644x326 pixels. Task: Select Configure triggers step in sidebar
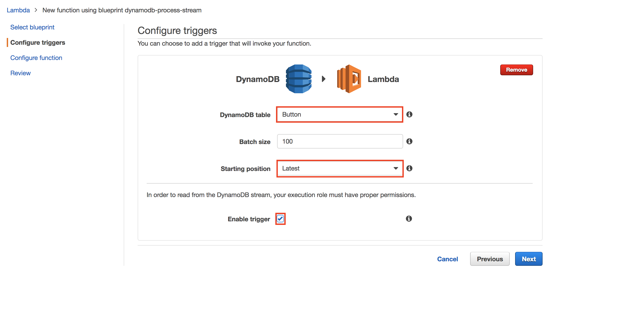click(x=38, y=42)
